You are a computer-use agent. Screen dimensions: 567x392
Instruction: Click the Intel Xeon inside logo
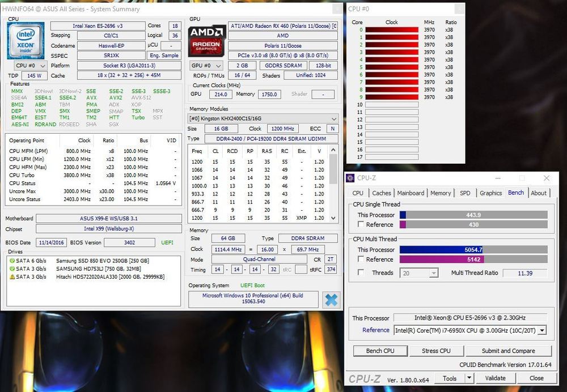click(26, 40)
